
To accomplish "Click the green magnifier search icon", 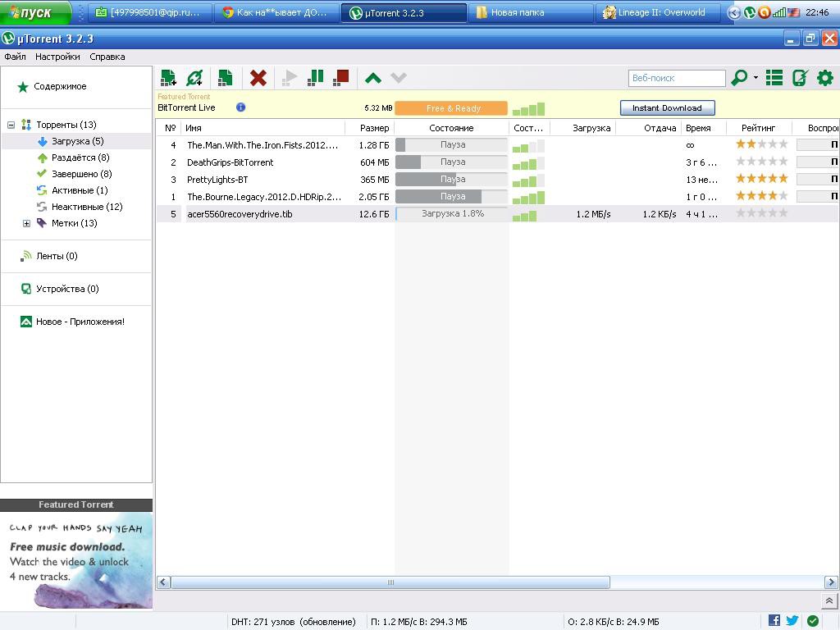I will [x=739, y=78].
